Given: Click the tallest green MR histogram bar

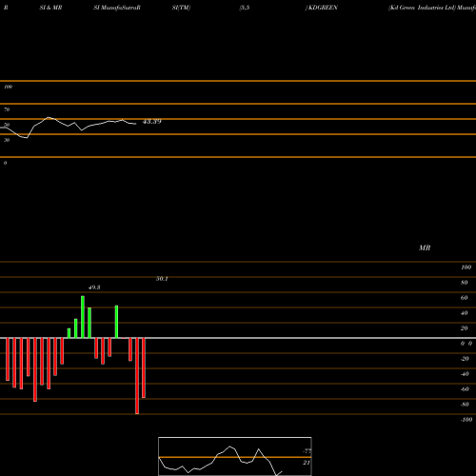Looking at the screenshot, I should pos(83,317).
